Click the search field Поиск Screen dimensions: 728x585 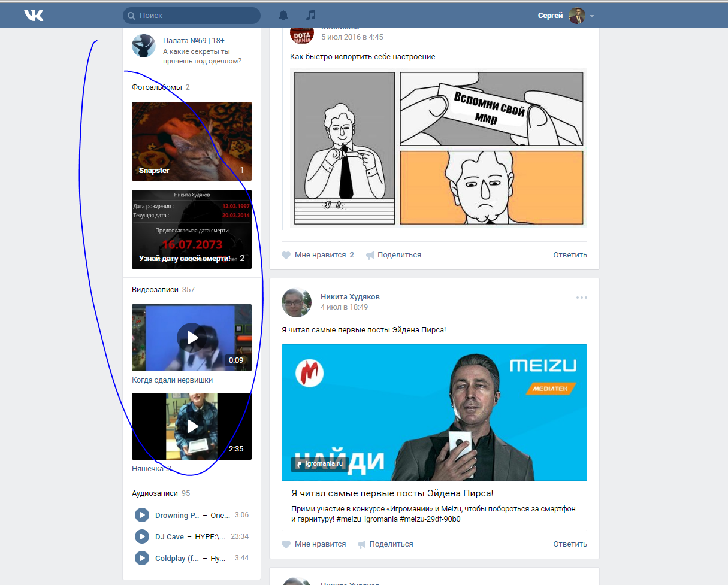click(192, 16)
